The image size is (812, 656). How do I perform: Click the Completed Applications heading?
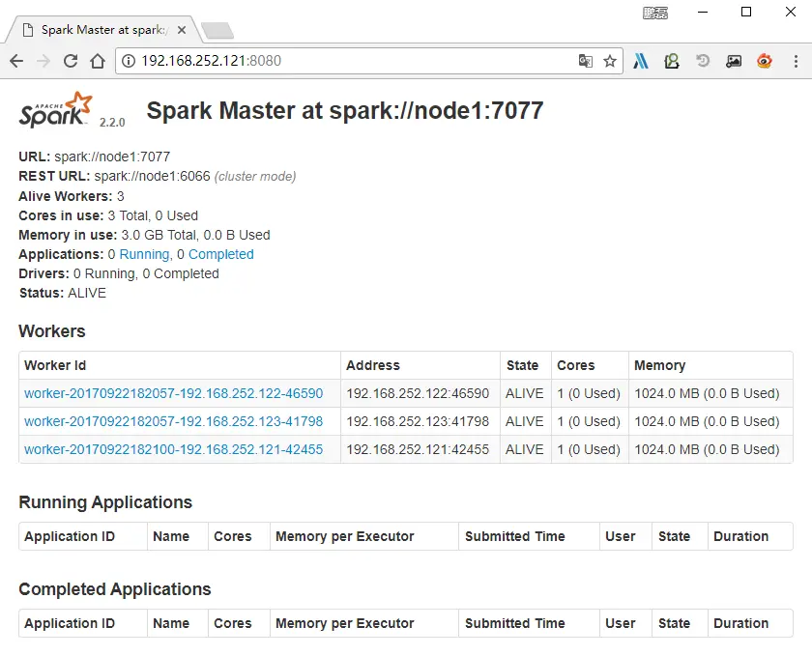pos(114,589)
